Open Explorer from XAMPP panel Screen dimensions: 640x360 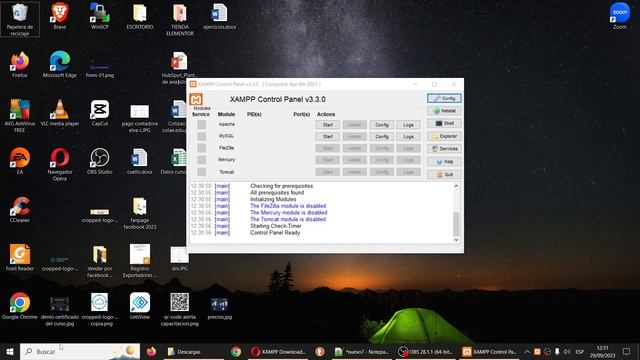[x=444, y=136]
